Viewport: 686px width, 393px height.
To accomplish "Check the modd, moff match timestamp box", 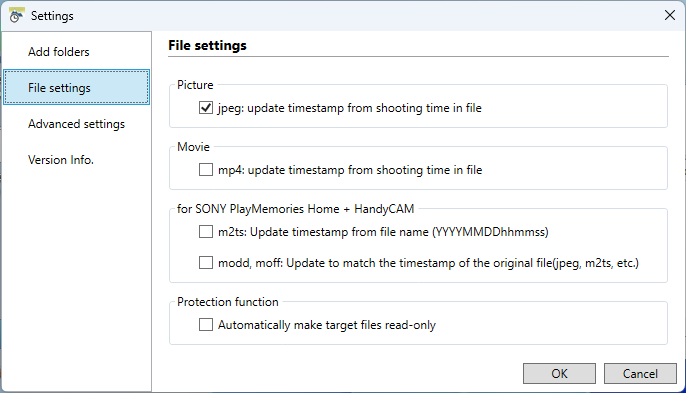I will click(x=206, y=263).
